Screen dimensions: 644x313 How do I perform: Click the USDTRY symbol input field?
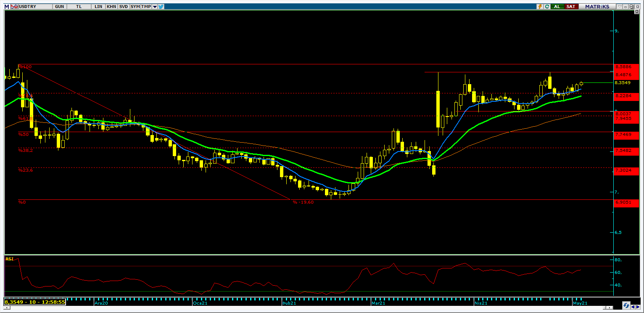tap(35, 7)
